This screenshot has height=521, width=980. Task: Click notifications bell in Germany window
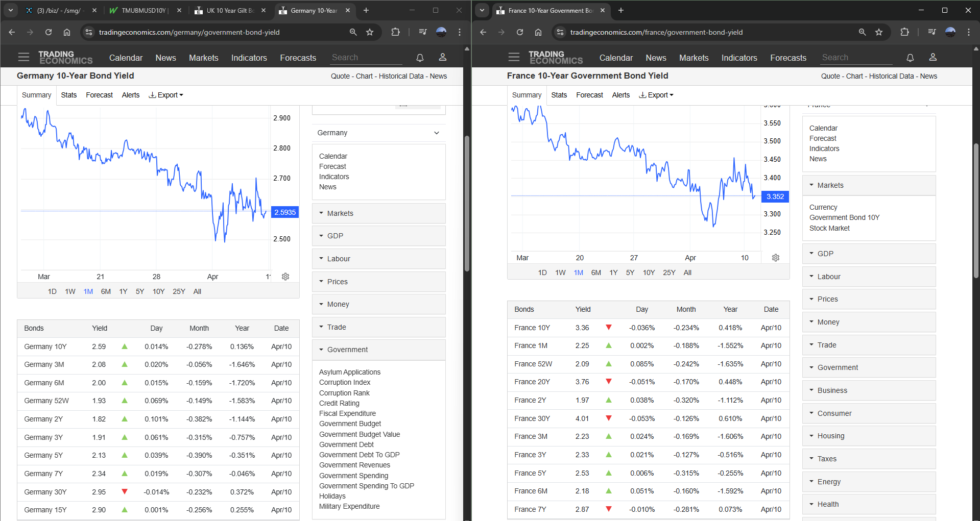click(x=420, y=58)
